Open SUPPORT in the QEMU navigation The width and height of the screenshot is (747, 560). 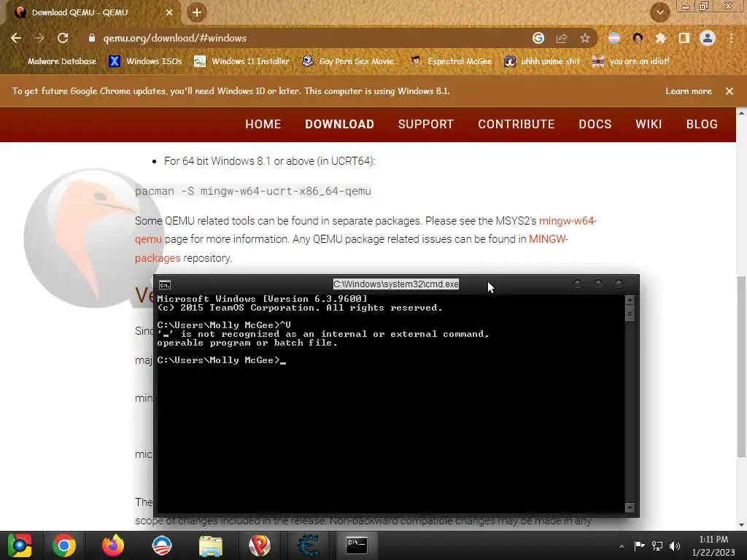(x=426, y=124)
